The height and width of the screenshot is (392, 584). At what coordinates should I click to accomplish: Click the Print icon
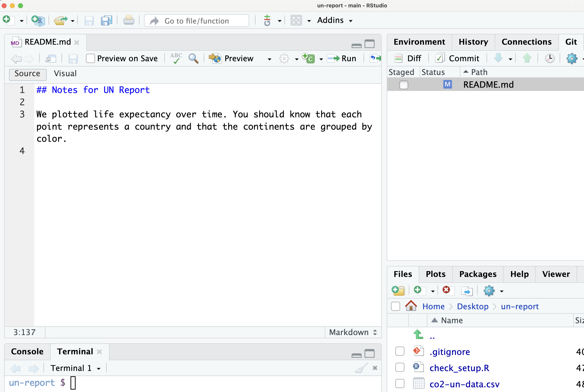(x=128, y=20)
